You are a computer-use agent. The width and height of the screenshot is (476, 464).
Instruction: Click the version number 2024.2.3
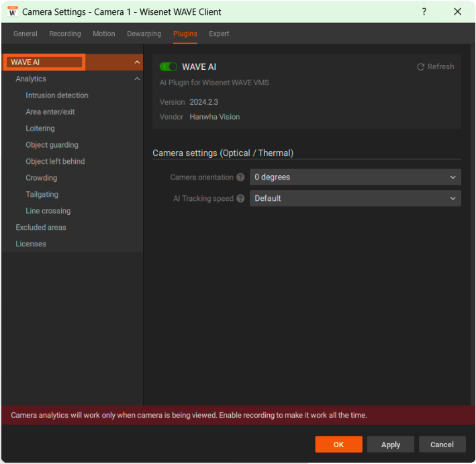[203, 102]
